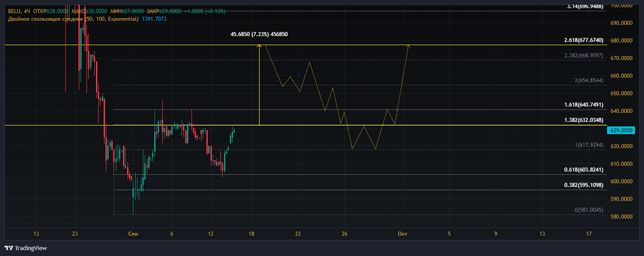This screenshot has height=256, width=644.
Task: Click date 9 on the time axis
Action: [x=495, y=234]
